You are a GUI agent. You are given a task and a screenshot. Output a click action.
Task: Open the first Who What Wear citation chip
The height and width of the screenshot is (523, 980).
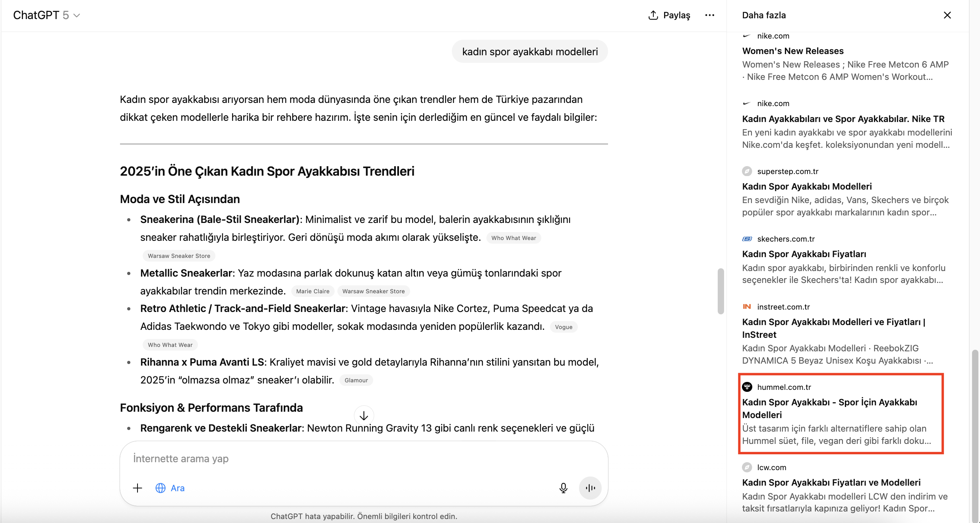tap(513, 238)
